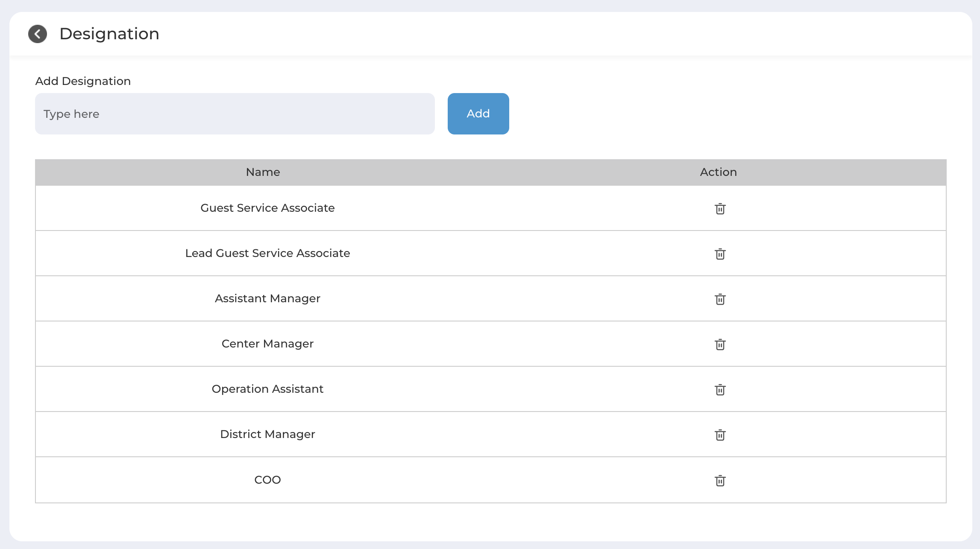Select the Name column header
The image size is (980, 549).
(x=263, y=172)
